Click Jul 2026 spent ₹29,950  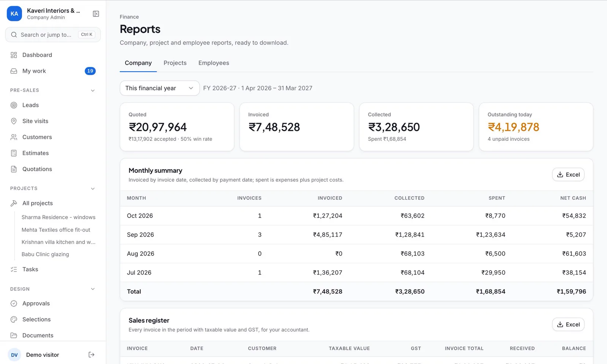[493, 273]
